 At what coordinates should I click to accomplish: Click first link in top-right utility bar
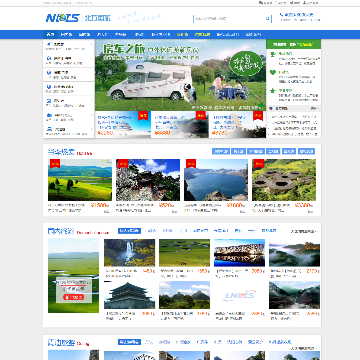(x=266, y=3)
